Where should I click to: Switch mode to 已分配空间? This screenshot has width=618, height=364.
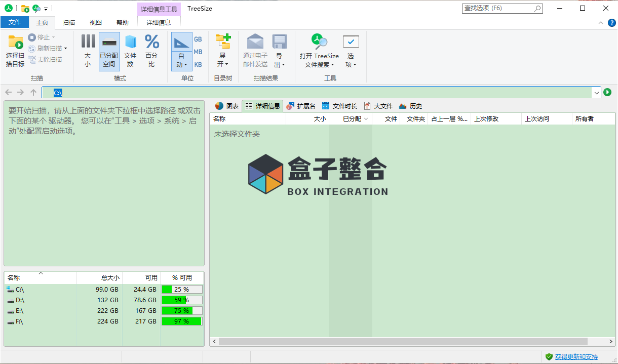tap(109, 51)
